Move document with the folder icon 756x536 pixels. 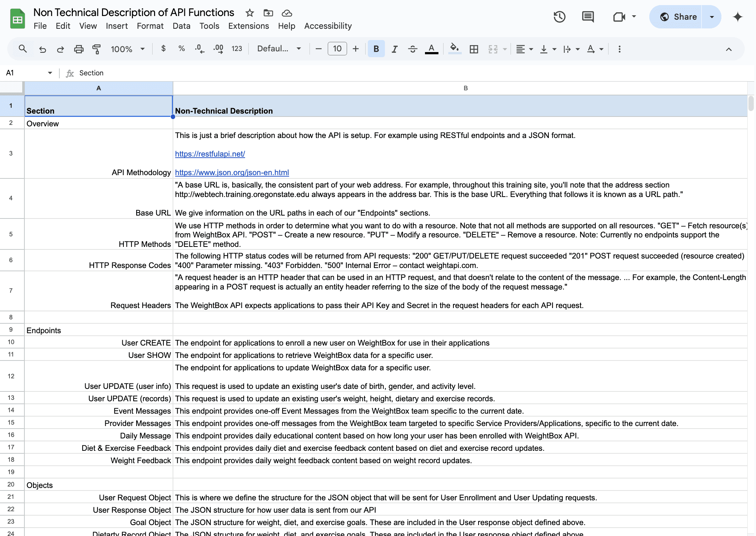click(x=268, y=13)
